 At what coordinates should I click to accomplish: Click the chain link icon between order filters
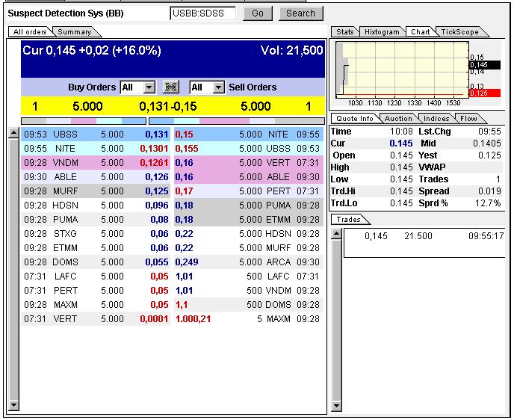(x=171, y=87)
